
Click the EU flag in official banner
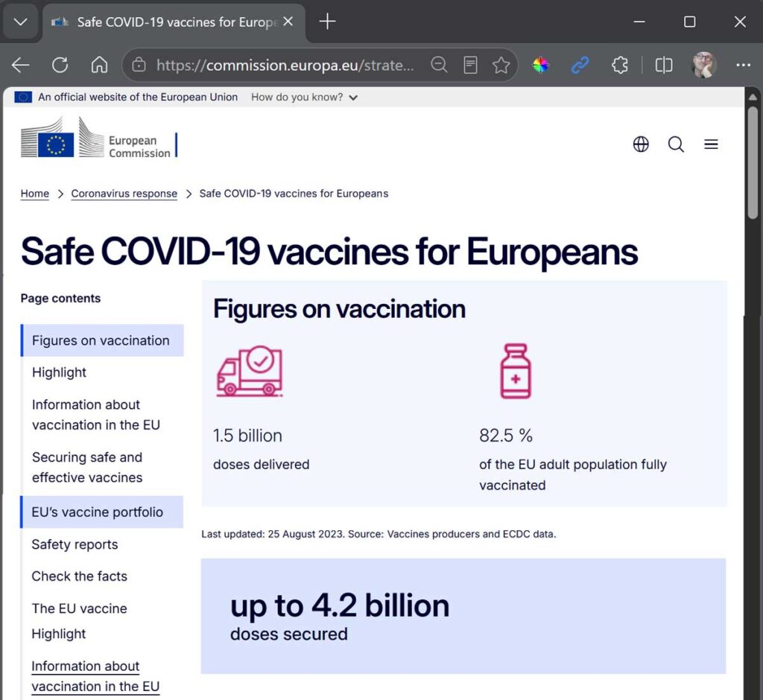point(23,97)
